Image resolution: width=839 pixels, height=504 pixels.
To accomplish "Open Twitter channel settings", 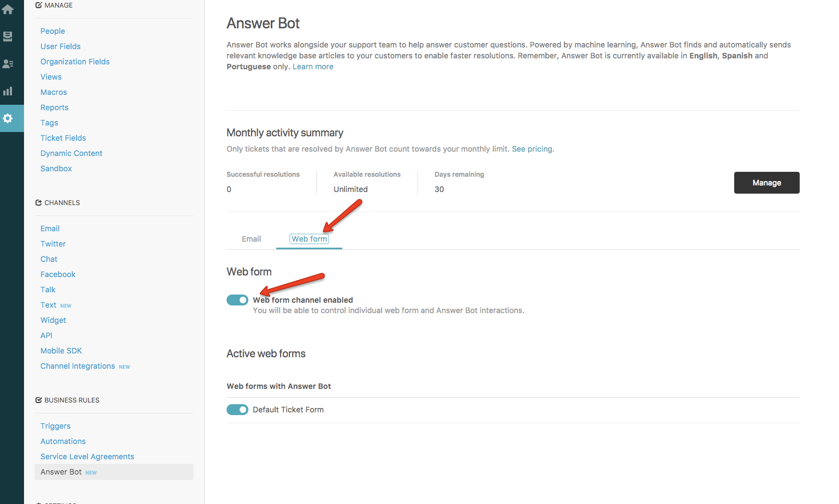I will pos(53,244).
